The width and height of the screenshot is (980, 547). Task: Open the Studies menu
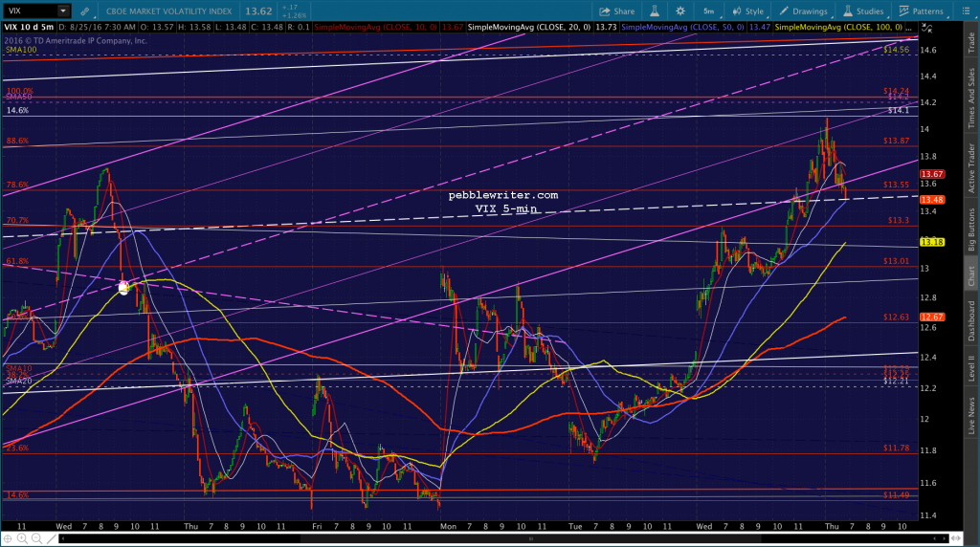click(863, 11)
